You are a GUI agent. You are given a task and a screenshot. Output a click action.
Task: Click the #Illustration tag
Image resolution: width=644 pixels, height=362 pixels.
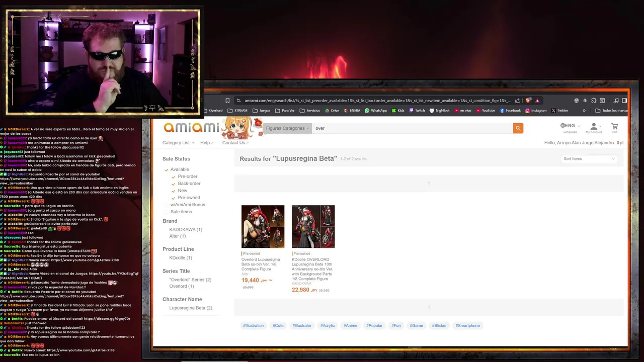tap(253, 326)
